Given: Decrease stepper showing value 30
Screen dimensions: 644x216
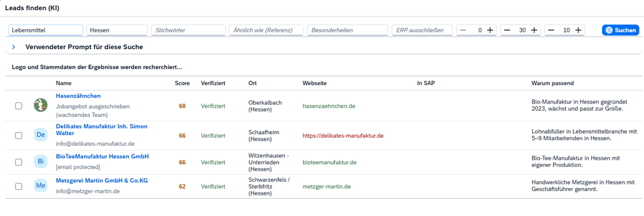Looking at the screenshot, I should coord(507,30).
